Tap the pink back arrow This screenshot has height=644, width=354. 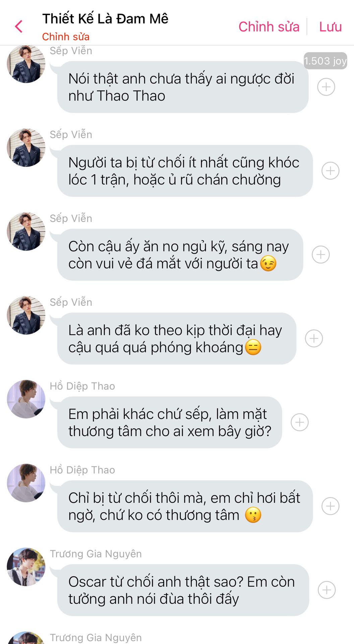pos(19,26)
